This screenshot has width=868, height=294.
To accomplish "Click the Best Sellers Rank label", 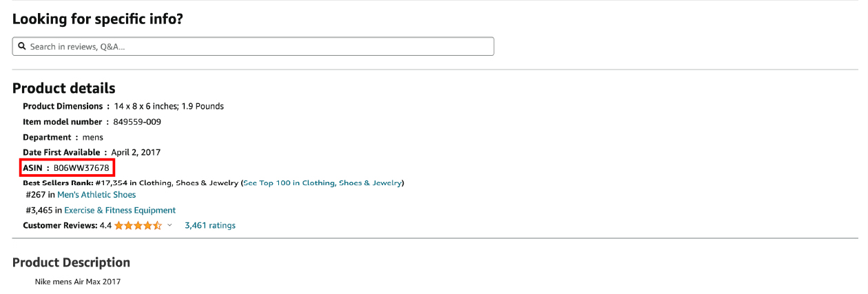I will pos(59,183).
